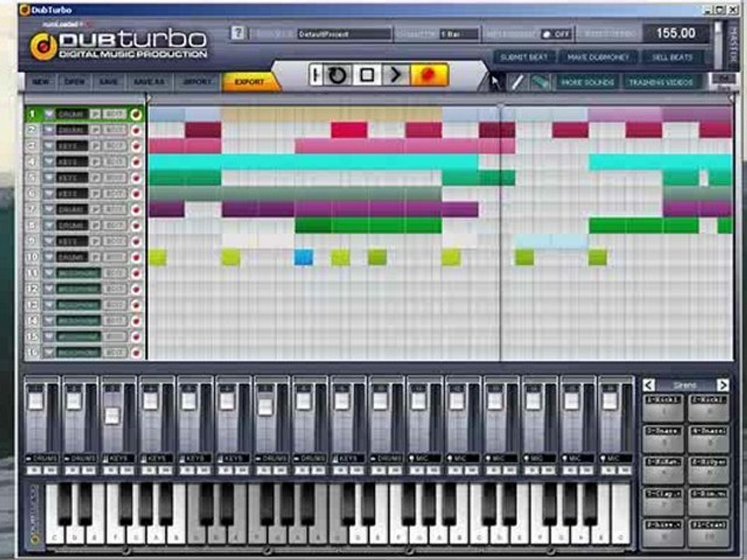Select the blue clip on track 10
This screenshot has height=560, width=747.
[304, 257]
